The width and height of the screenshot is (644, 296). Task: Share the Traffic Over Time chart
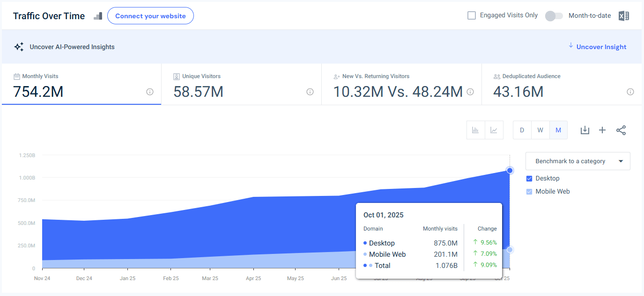[x=621, y=130]
